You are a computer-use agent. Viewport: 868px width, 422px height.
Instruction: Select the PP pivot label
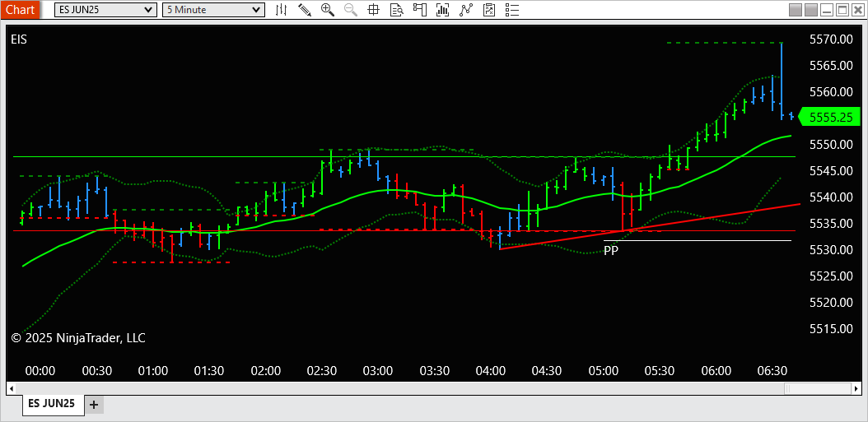(x=611, y=251)
